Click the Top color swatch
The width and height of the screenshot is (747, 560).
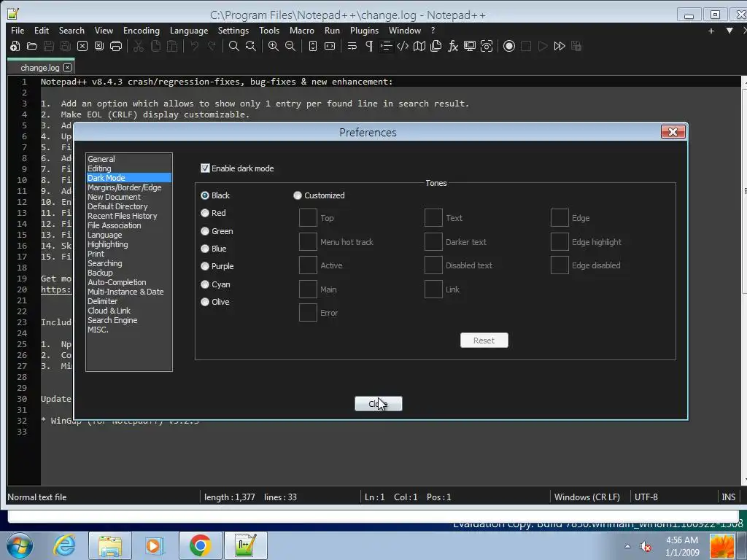pyautogui.click(x=308, y=217)
